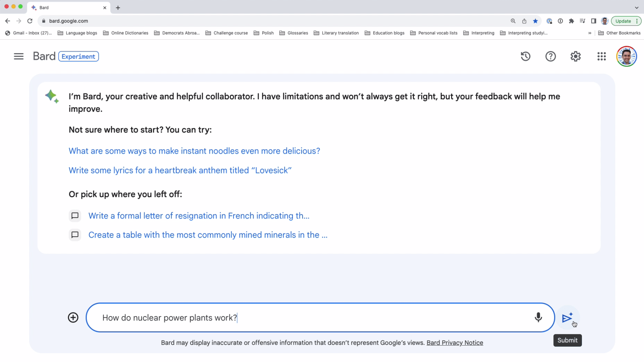
Task: Reload the Bard page
Action: point(30,21)
